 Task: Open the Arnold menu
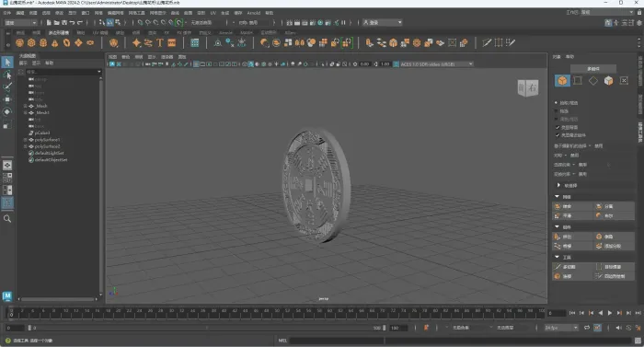point(253,13)
